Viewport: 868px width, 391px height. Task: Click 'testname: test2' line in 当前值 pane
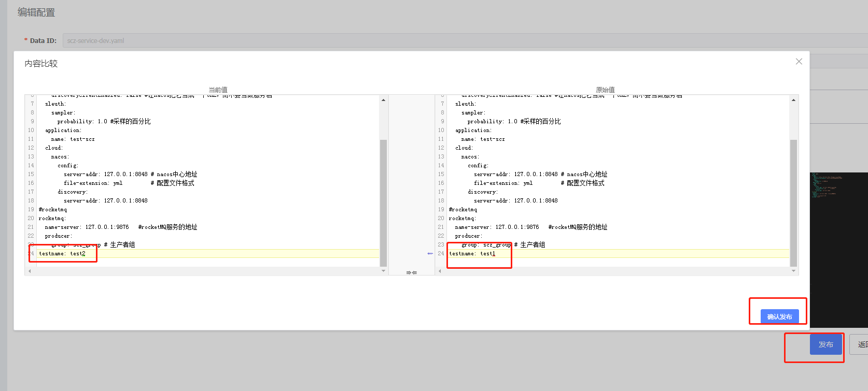(x=62, y=253)
